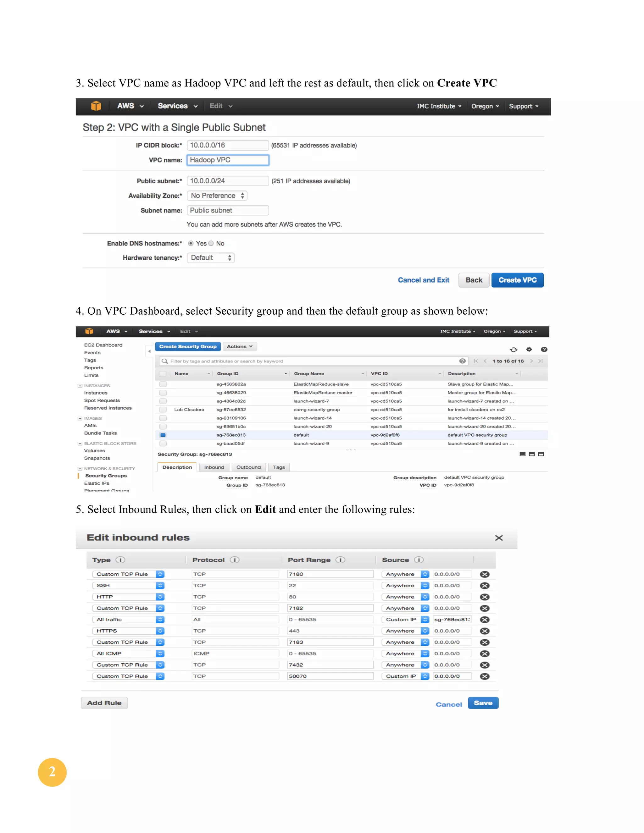Viewport: 644px width, 833px height.
Task: Click the magnifier search icon in the filter box
Action: [x=165, y=361]
